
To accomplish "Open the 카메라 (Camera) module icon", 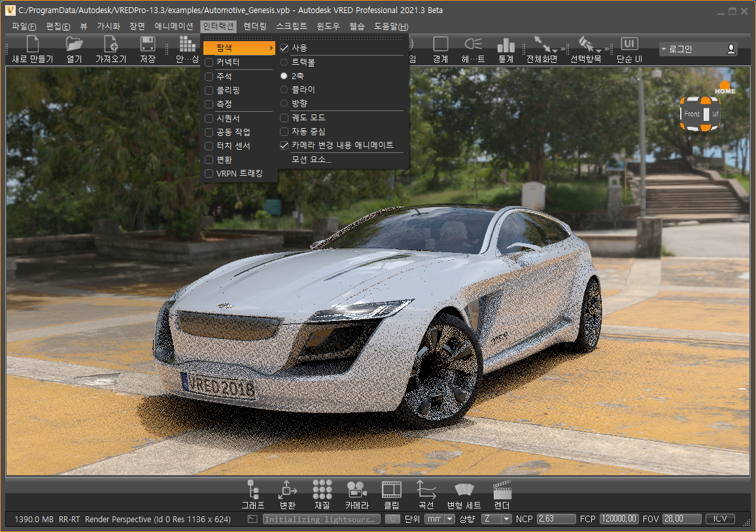I will pyautogui.click(x=357, y=490).
